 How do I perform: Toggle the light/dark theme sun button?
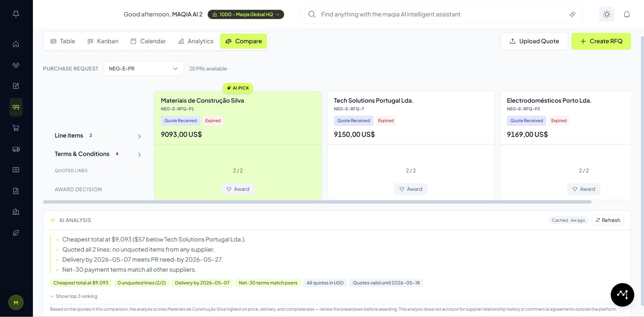point(606,14)
